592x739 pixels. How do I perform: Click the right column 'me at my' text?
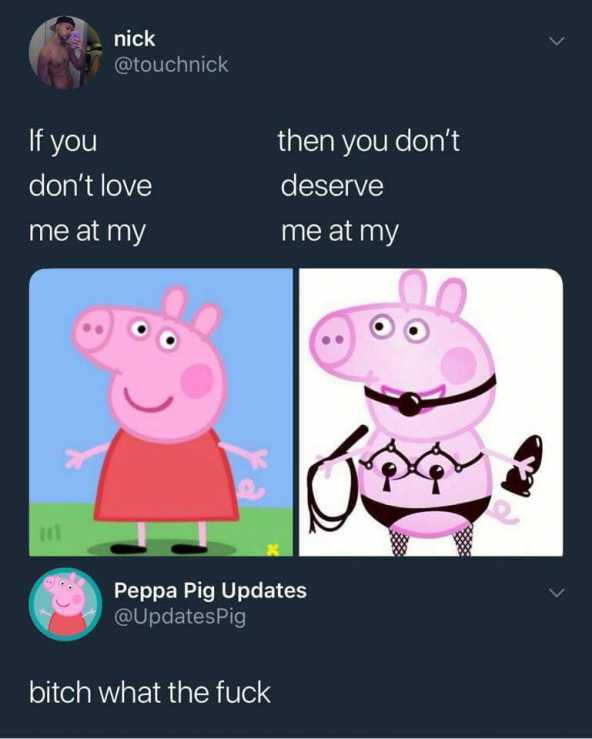tap(340, 232)
